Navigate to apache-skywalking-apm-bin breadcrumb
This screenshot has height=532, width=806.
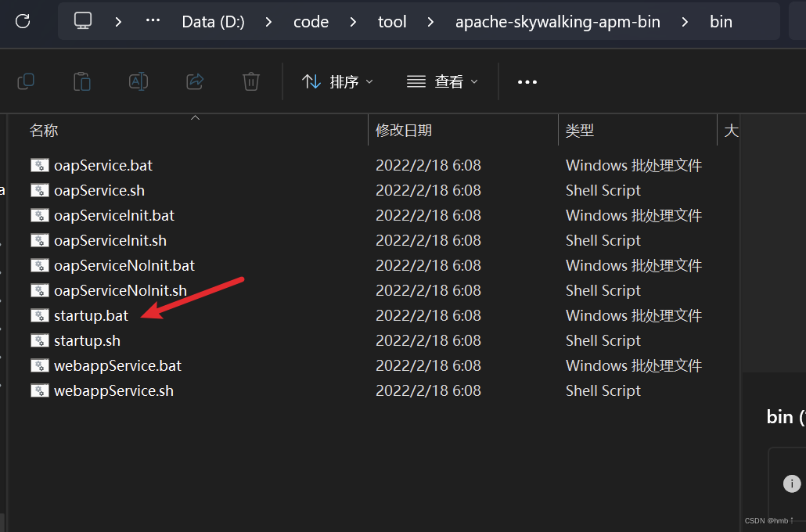point(558,22)
